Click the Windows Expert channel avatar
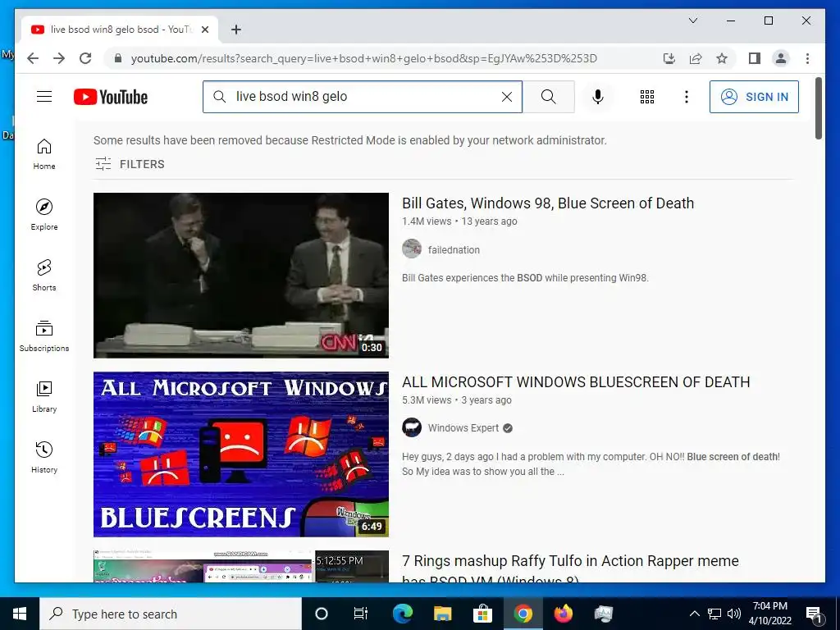 (x=412, y=427)
